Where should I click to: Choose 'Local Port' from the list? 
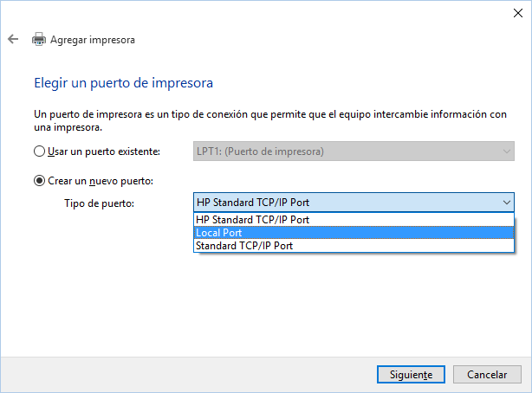(x=354, y=233)
